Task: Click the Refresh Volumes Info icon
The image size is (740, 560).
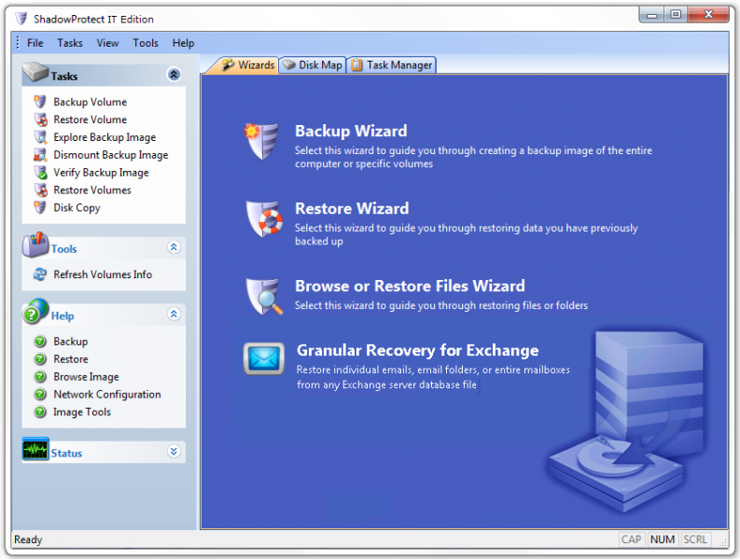Action: click(x=40, y=274)
